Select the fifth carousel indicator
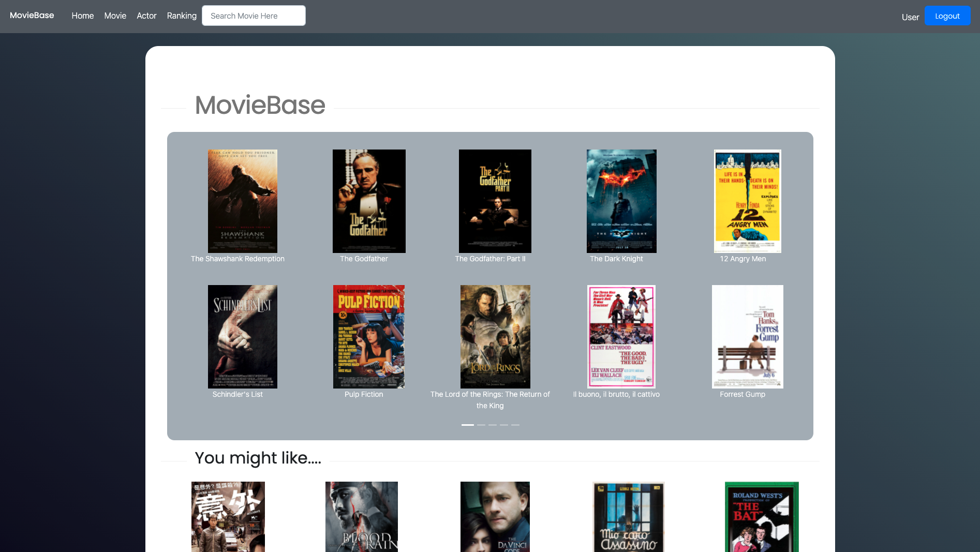980x552 pixels. pos(515,425)
